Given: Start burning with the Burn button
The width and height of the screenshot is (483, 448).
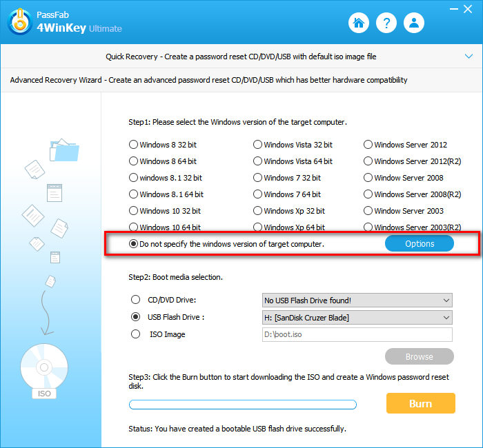Looking at the screenshot, I should (x=420, y=403).
